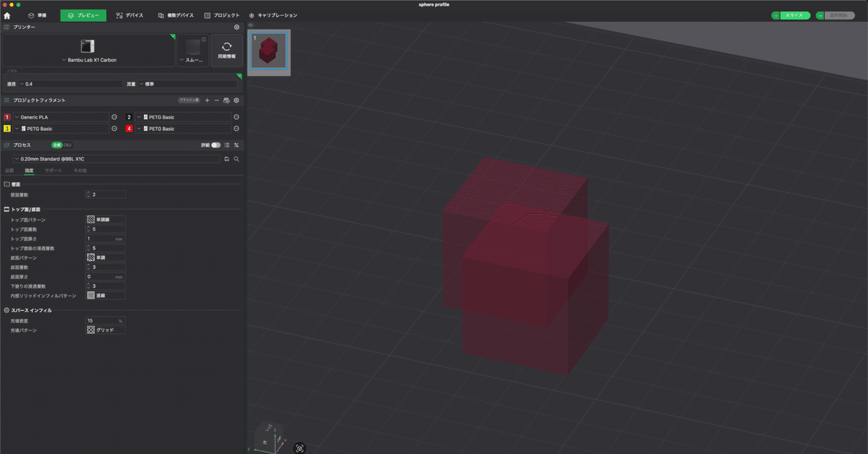Click filament 2 black color swatch
The image size is (868, 454).
129,116
